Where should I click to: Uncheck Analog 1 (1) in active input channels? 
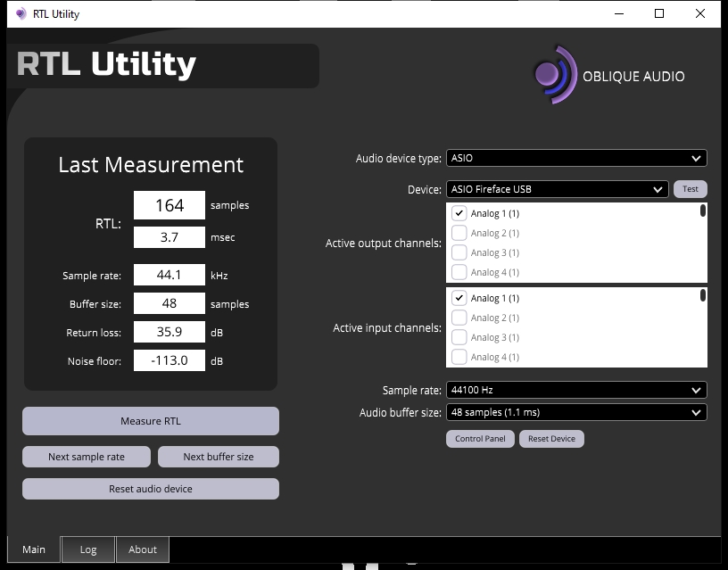pyautogui.click(x=459, y=298)
